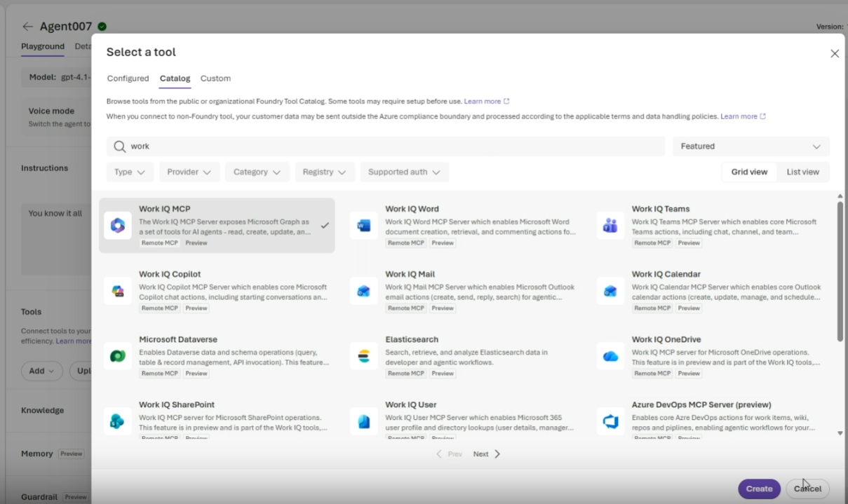Open Learn more link about tool setup
The width and height of the screenshot is (848, 504).
pyautogui.click(x=486, y=102)
